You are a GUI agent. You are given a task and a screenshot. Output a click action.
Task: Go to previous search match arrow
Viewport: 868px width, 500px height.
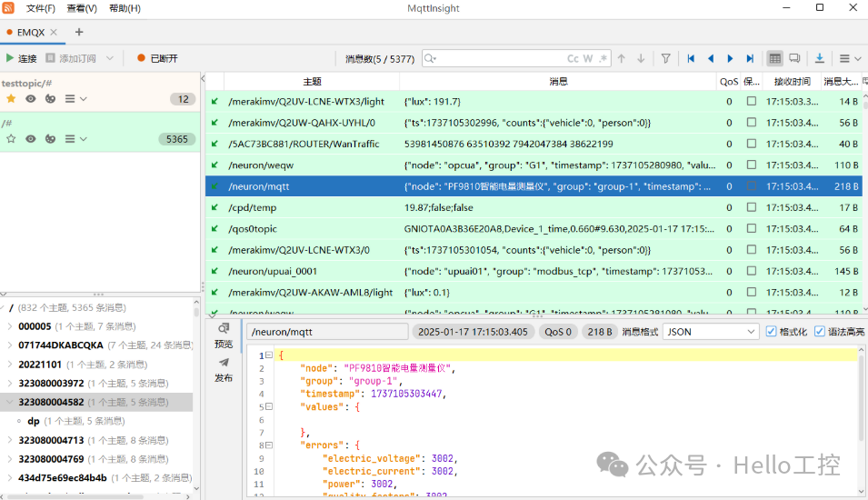[621, 58]
